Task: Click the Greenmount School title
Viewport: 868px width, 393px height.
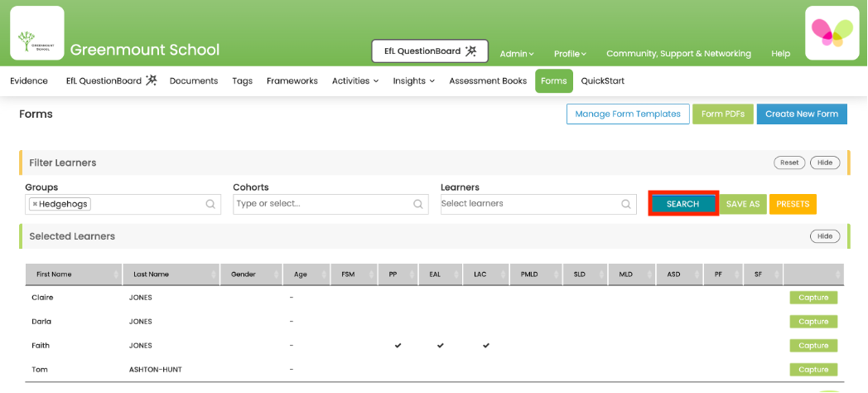Action: 144,50
